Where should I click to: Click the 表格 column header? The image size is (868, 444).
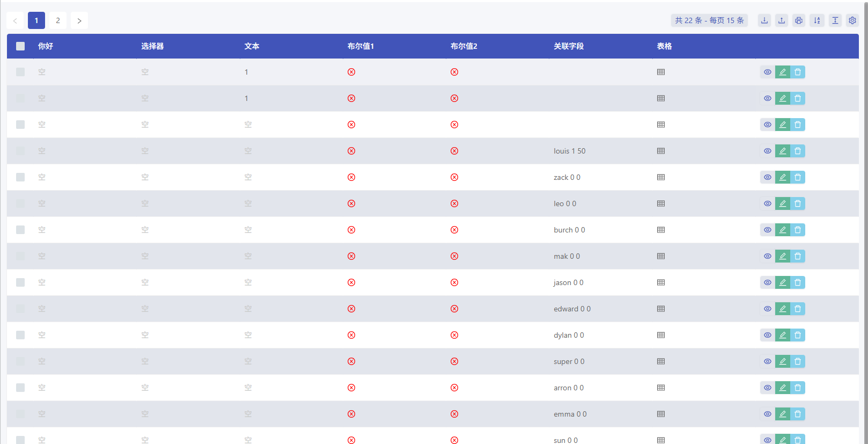664,46
